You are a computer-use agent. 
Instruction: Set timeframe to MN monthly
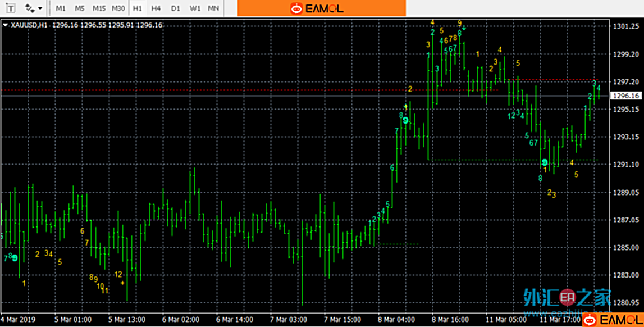(213, 8)
